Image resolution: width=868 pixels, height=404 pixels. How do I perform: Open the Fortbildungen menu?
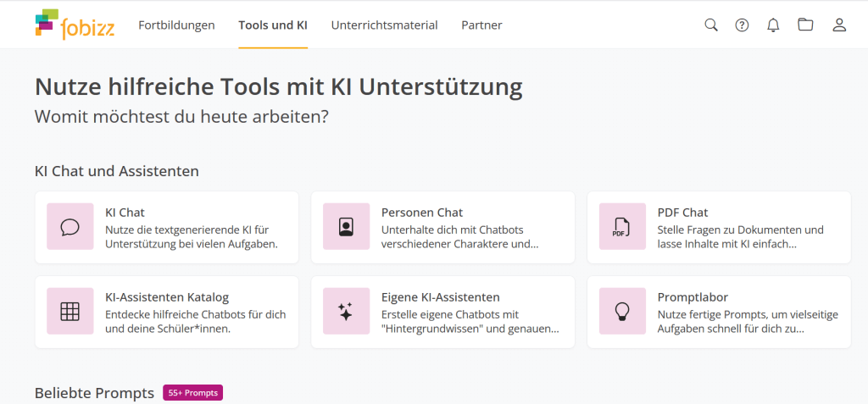click(176, 25)
